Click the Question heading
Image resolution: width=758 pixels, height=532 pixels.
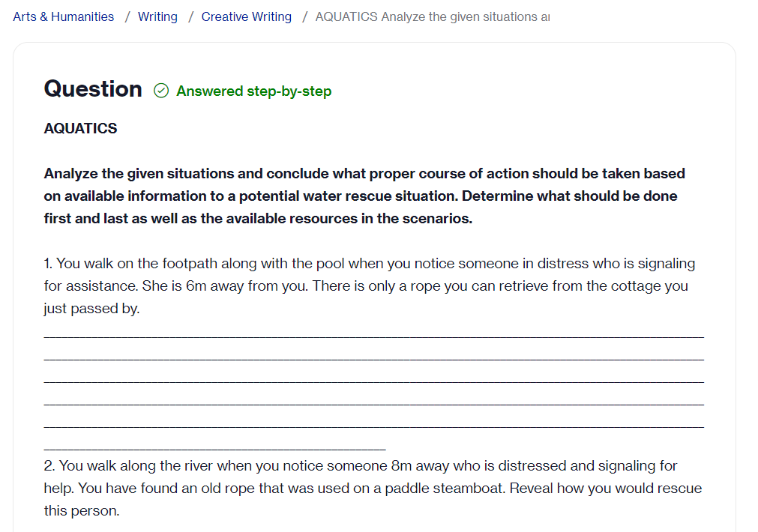(93, 89)
